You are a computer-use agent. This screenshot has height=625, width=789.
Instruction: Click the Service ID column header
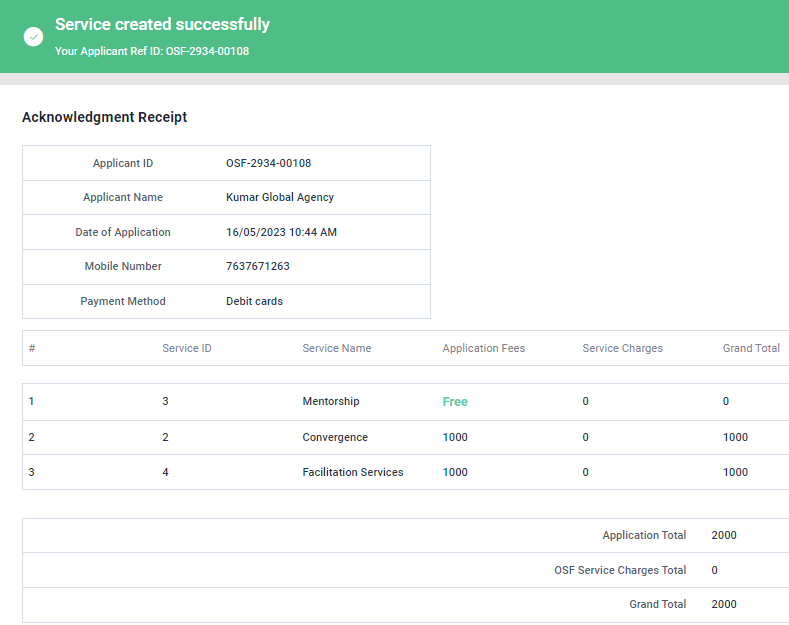[x=187, y=348]
